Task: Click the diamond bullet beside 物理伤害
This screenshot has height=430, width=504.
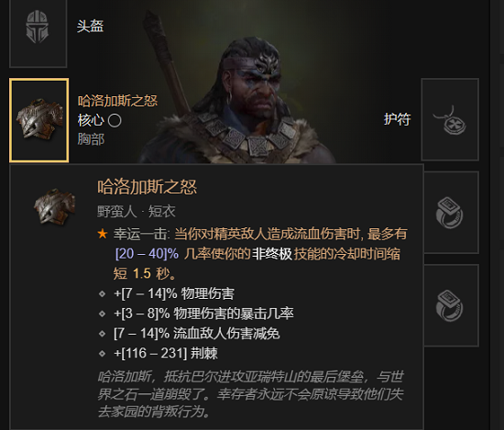Action: tap(103, 293)
